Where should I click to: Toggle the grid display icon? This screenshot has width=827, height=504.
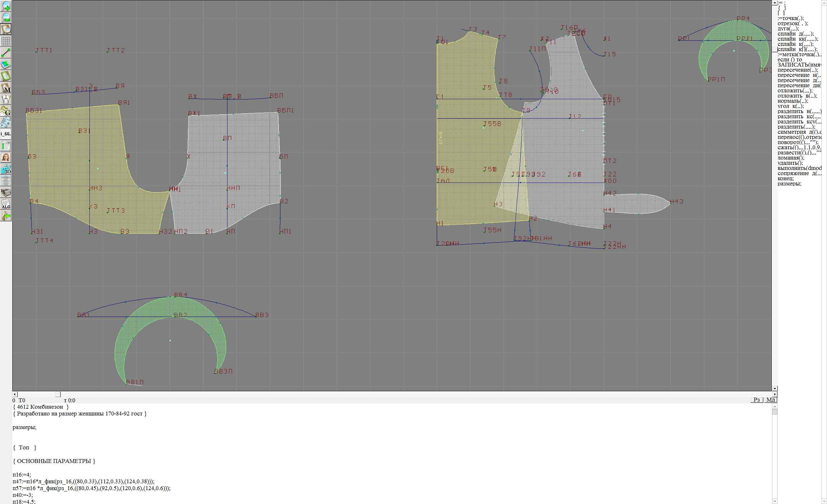[x=6, y=41]
